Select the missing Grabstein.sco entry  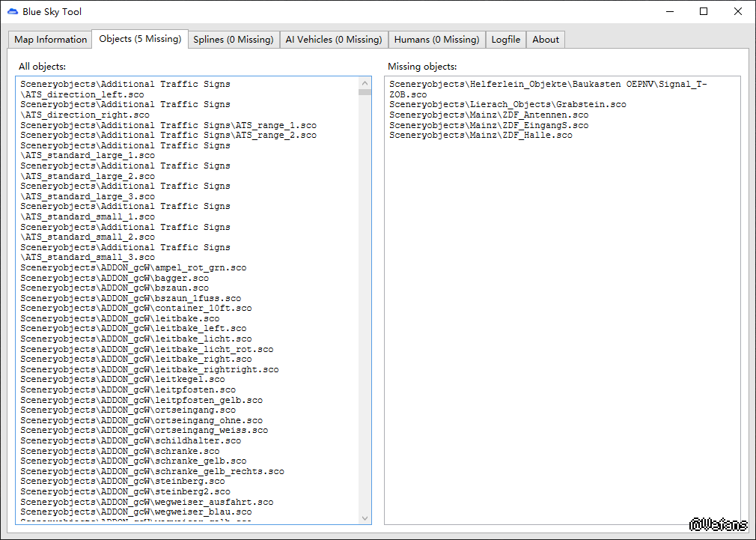507,105
